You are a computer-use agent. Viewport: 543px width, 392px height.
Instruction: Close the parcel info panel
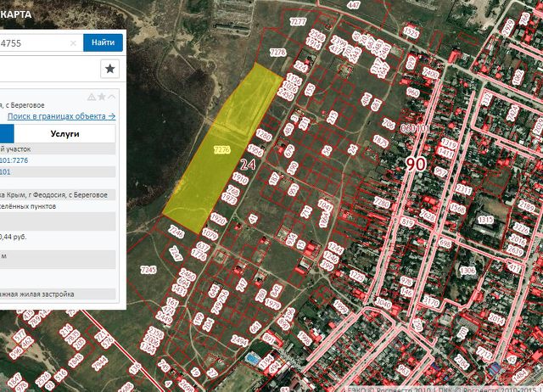(x=112, y=97)
